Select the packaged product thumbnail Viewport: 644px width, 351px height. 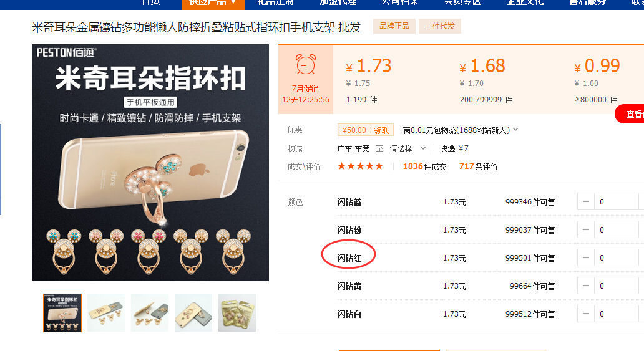coord(237,313)
